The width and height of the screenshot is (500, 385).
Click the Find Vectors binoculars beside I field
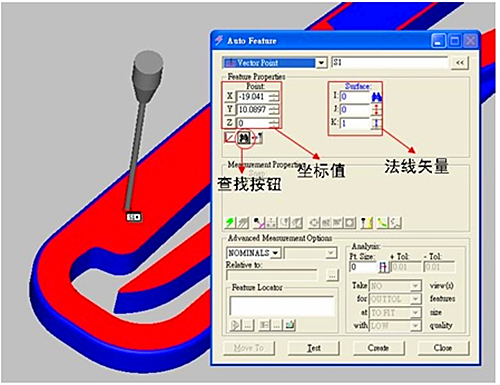(377, 97)
